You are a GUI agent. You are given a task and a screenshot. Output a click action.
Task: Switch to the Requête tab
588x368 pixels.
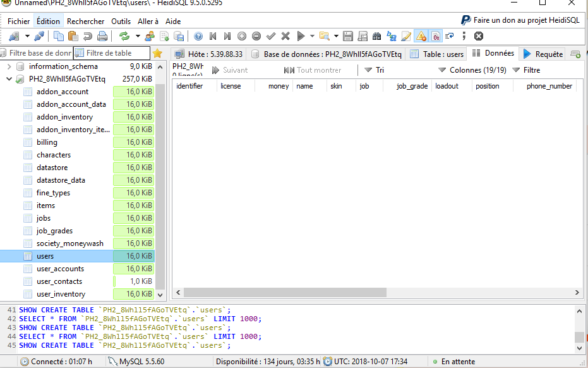[x=543, y=54]
